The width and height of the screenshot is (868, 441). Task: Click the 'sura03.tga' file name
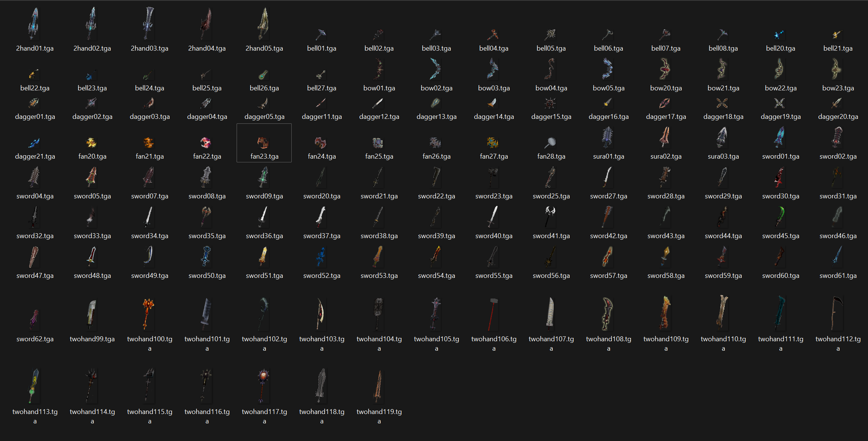723,156
